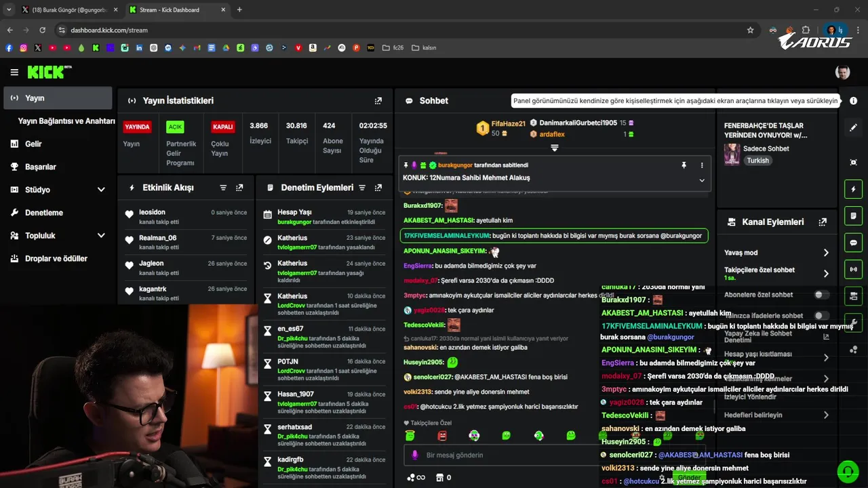This screenshot has width=868, height=488.
Task: Click FifaHaze21 in the leaderboard
Action: (508, 123)
